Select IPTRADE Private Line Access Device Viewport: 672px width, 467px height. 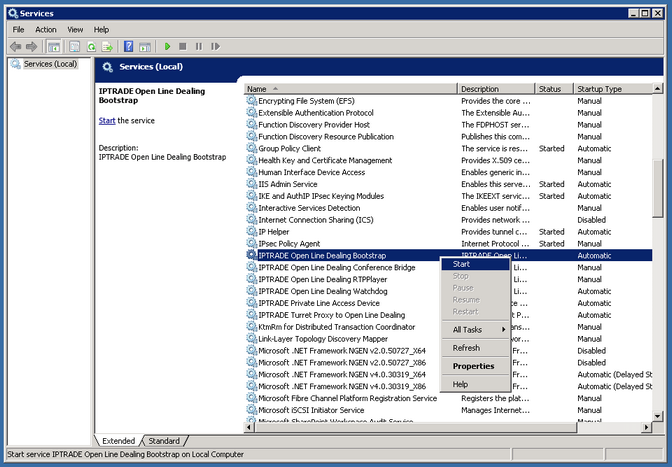(x=319, y=303)
